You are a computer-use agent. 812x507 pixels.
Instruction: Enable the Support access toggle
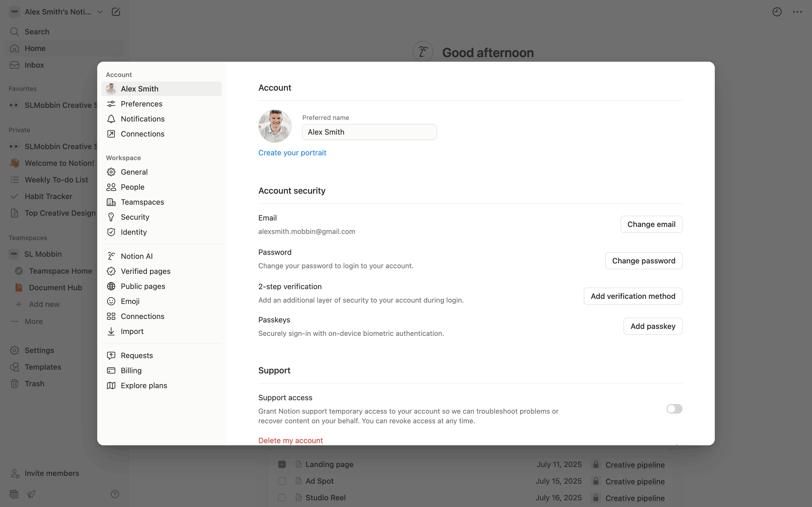(674, 409)
